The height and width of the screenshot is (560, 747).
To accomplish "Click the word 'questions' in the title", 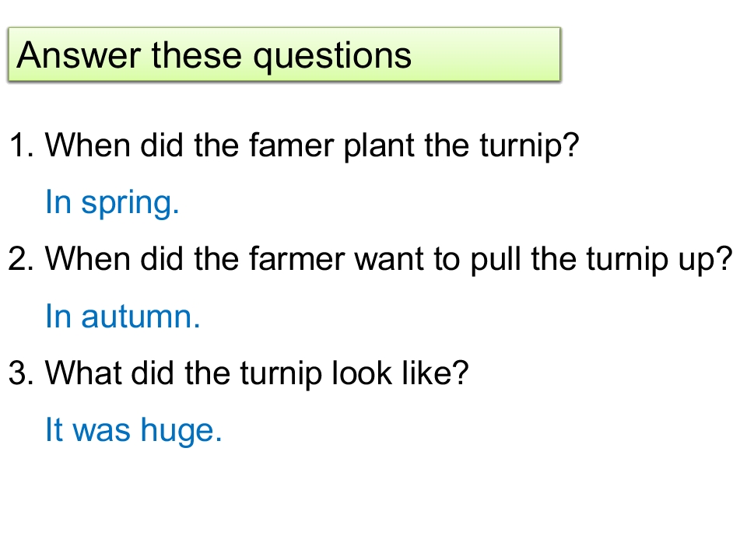I will 332,57.
